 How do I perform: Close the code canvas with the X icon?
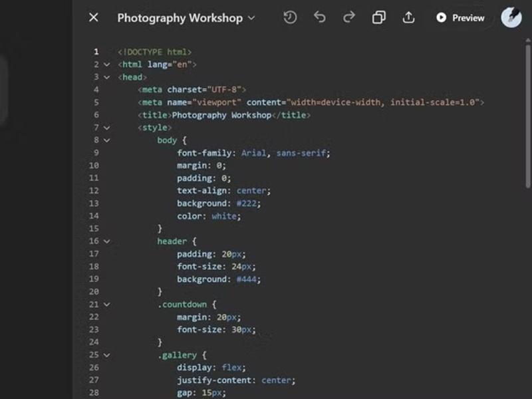click(93, 18)
